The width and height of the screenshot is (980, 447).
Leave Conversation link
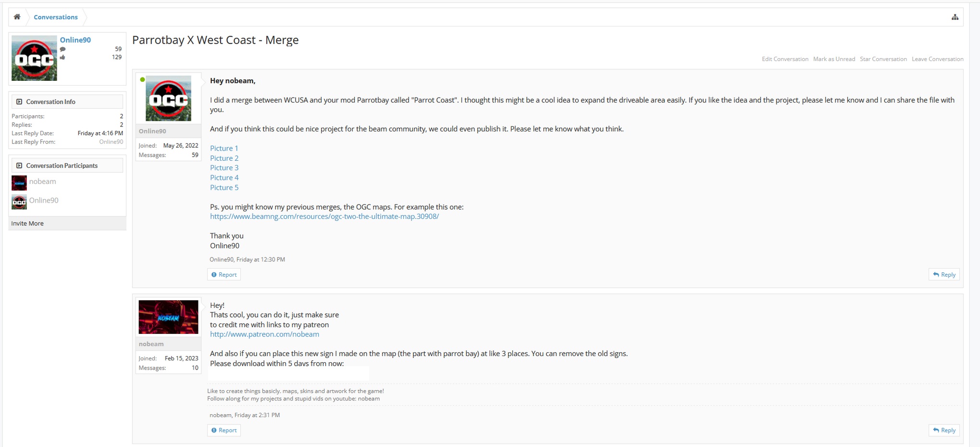point(937,59)
